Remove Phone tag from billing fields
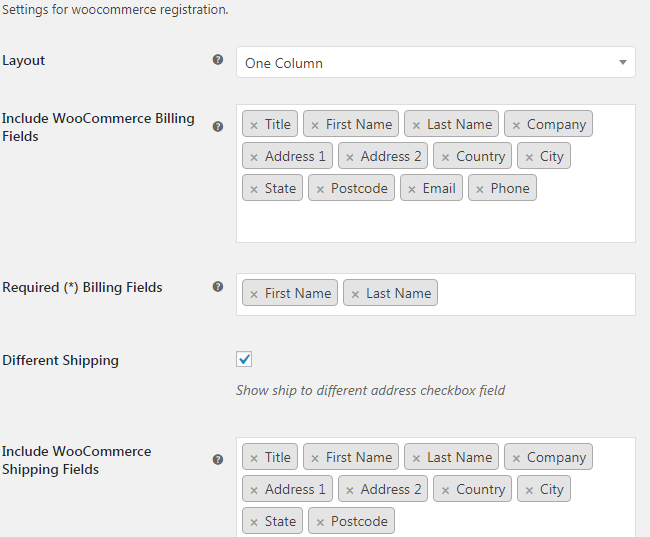Viewport: 650px width, 537px height. [x=480, y=189]
